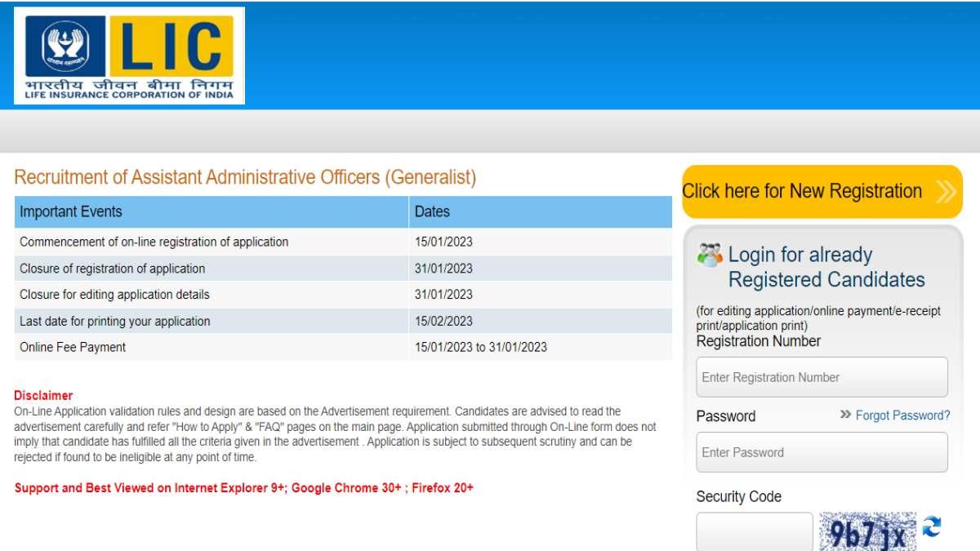Click the chevron arrows beside Forgot Password
The height and width of the screenshot is (551, 980).
point(843,415)
